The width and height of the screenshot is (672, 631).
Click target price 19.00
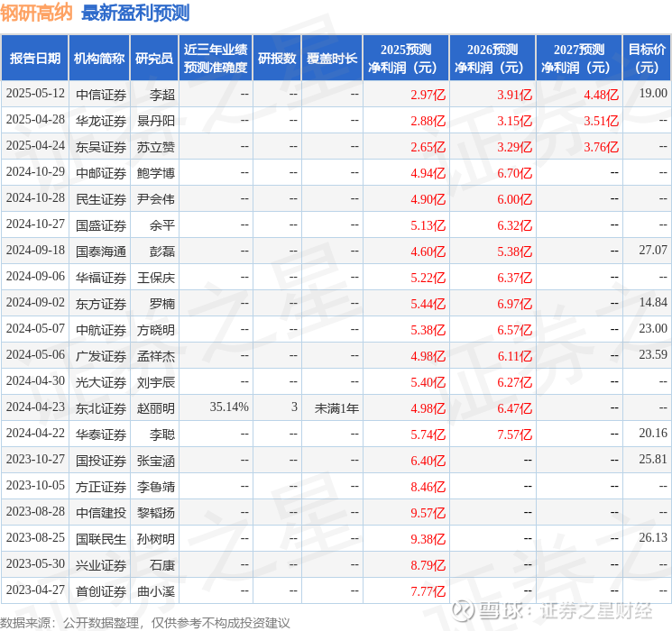[653, 94]
